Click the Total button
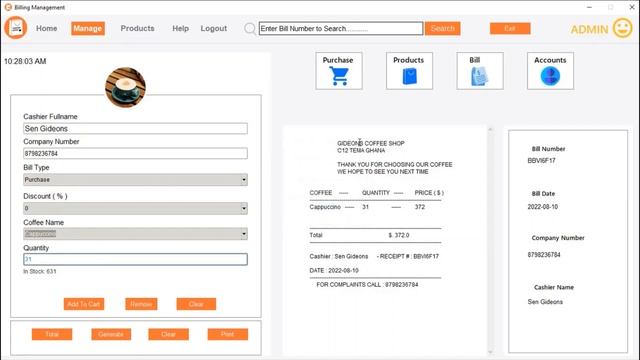The height and width of the screenshot is (360, 640). (x=52, y=334)
